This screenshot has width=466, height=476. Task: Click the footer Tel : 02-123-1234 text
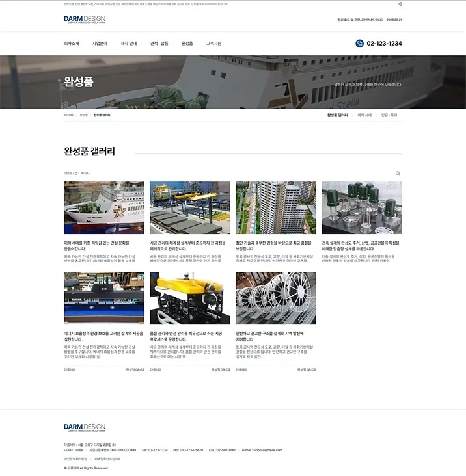(155, 450)
